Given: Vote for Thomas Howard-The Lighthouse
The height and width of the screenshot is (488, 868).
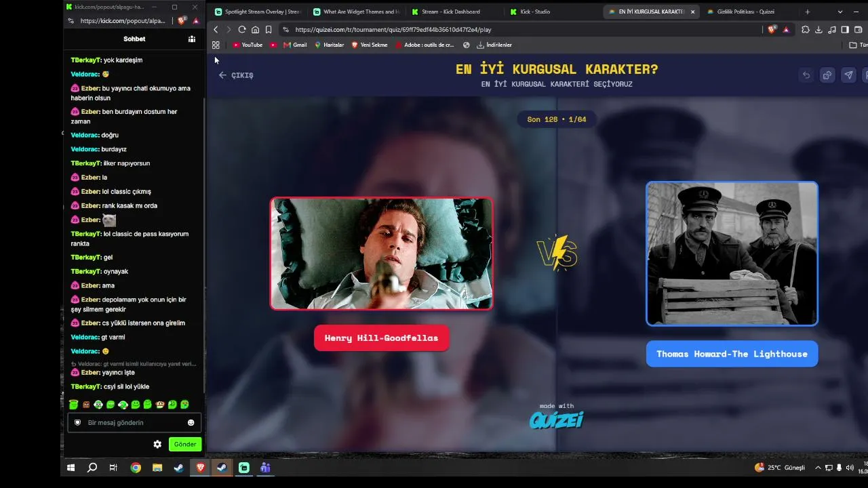Looking at the screenshot, I should pos(732,354).
